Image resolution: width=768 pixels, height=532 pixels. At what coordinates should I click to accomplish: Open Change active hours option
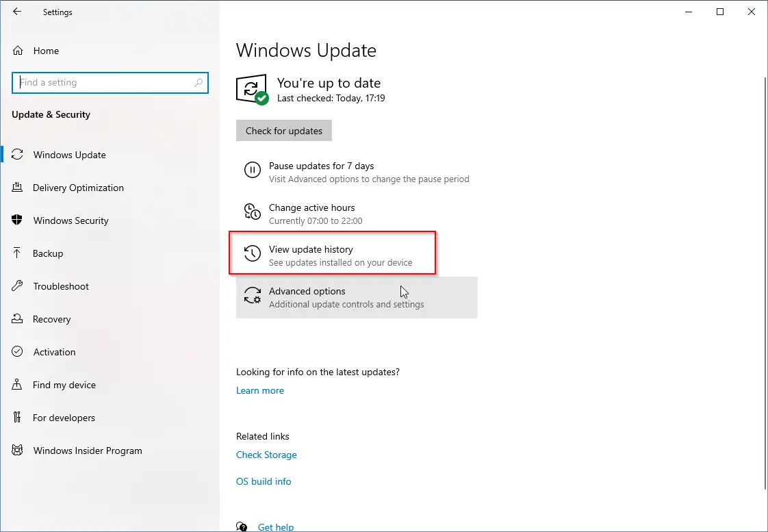[x=357, y=214]
